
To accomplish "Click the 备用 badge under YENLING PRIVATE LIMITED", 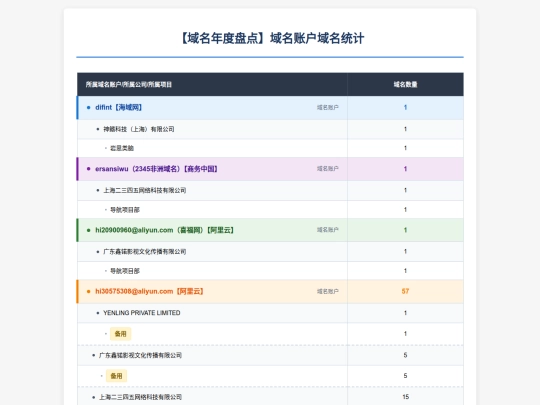I will (120, 334).
